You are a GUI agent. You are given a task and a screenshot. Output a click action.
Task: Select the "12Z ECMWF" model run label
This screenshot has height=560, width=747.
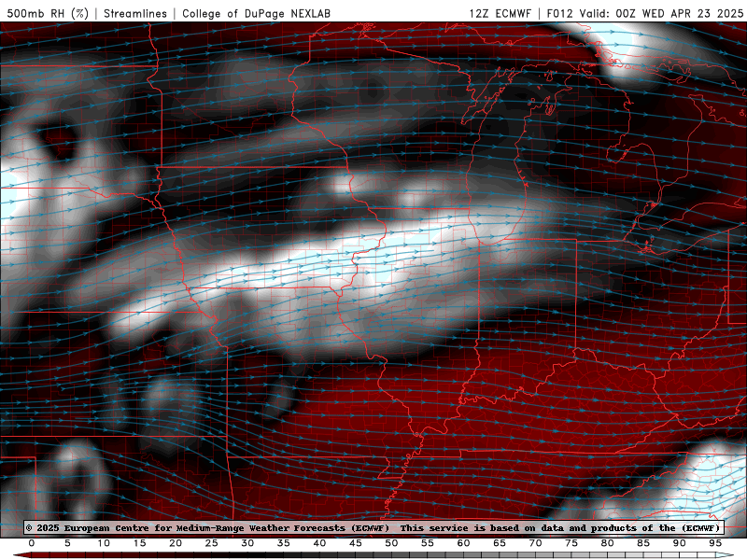500,13
